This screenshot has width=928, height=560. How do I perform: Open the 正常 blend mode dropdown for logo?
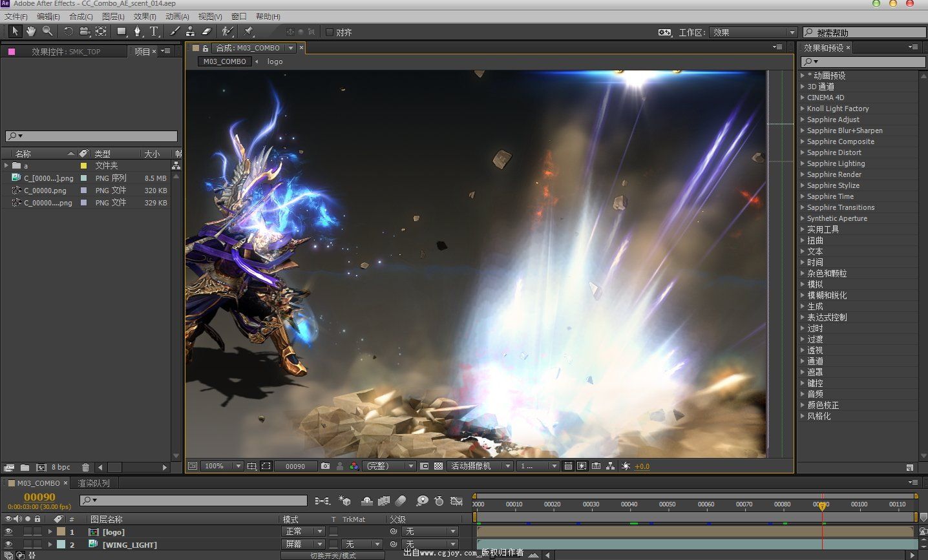point(302,532)
